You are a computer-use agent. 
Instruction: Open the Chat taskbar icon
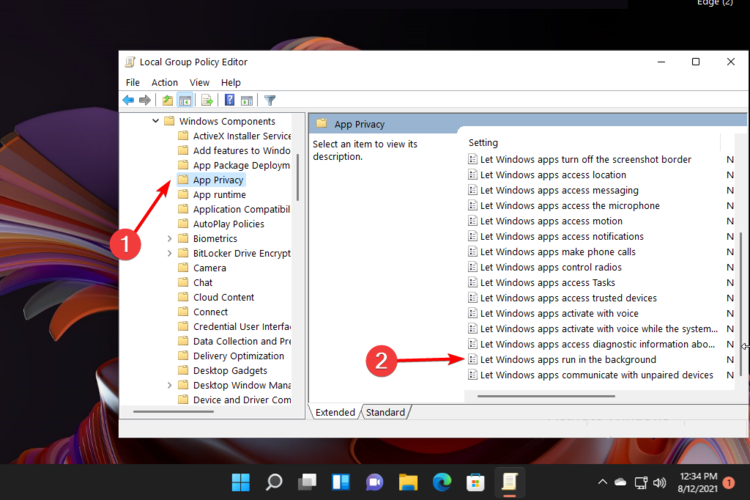coord(375,482)
